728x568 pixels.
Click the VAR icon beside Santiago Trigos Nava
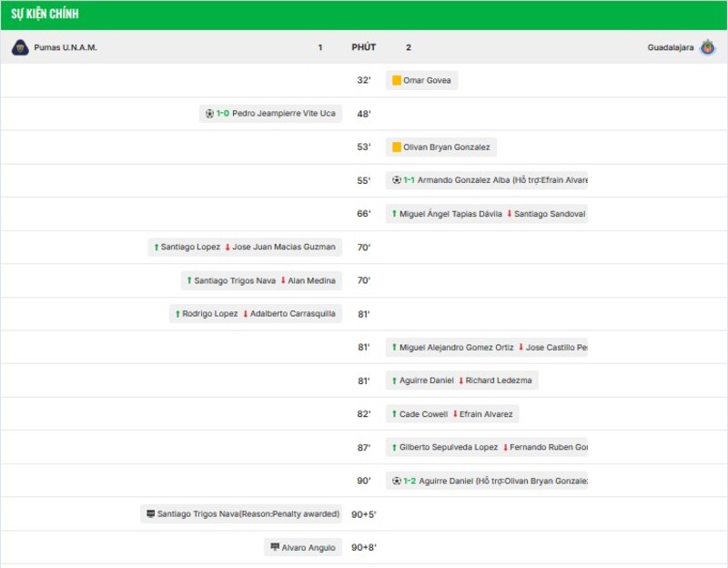[x=150, y=514]
